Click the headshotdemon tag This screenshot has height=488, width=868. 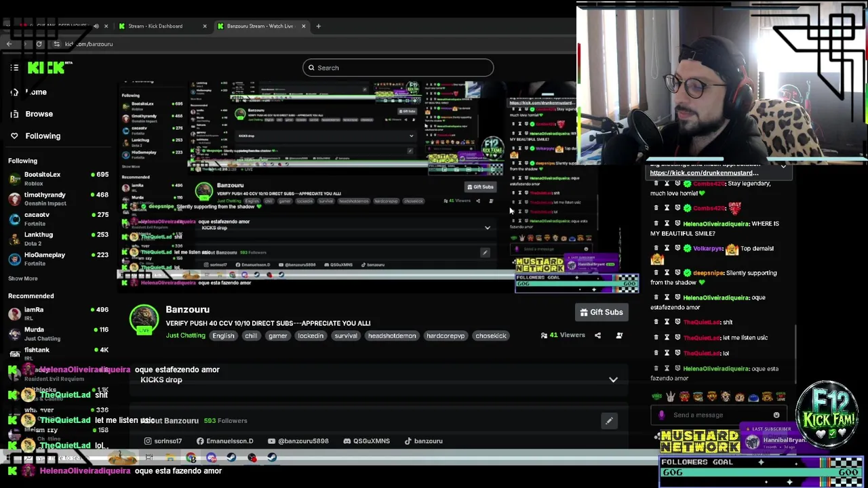[392, 335]
